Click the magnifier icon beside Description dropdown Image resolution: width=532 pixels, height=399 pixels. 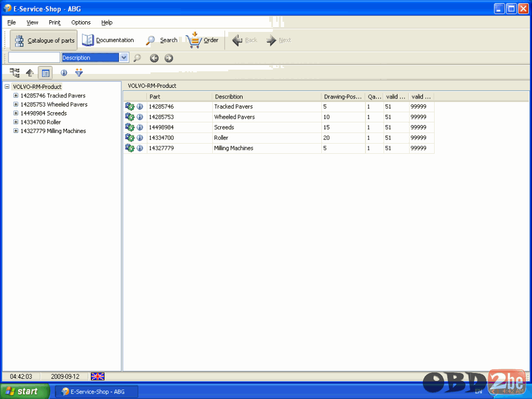click(137, 58)
